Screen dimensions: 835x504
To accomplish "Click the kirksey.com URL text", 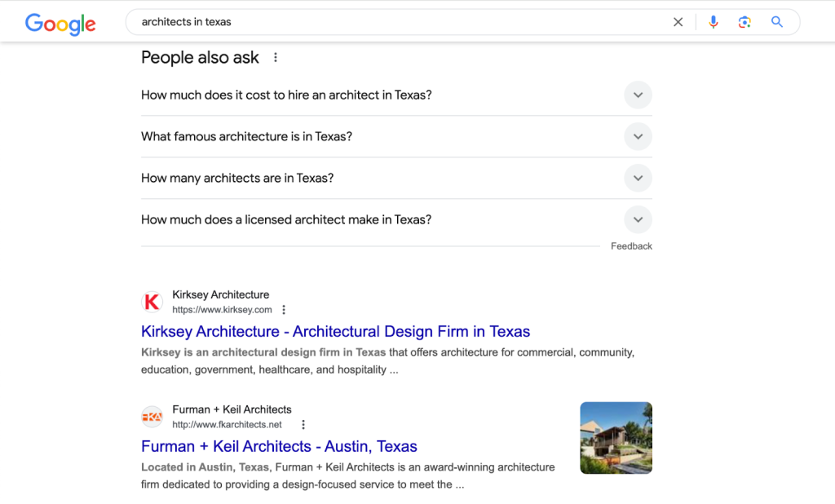I will [222, 310].
